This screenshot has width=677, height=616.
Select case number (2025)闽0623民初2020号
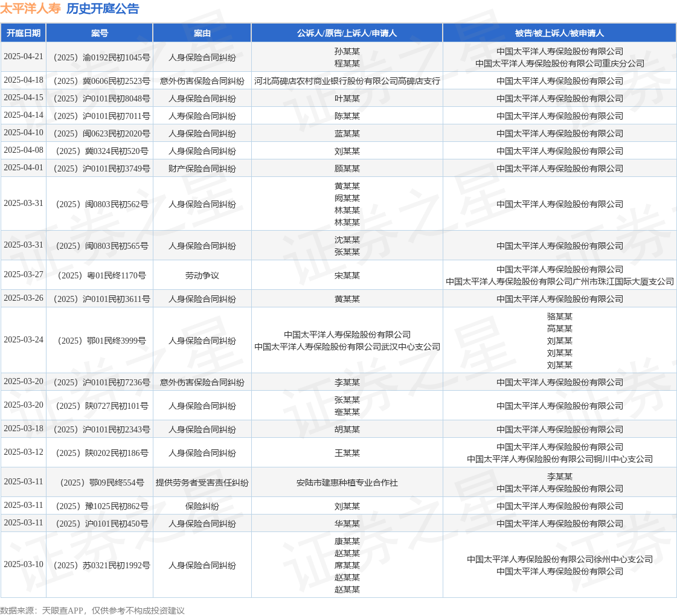coord(101,133)
